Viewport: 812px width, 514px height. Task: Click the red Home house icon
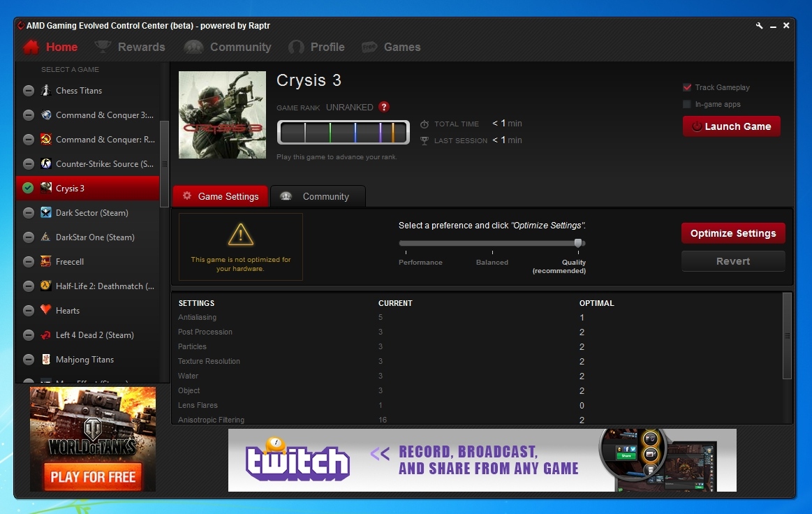pos(31,47)
